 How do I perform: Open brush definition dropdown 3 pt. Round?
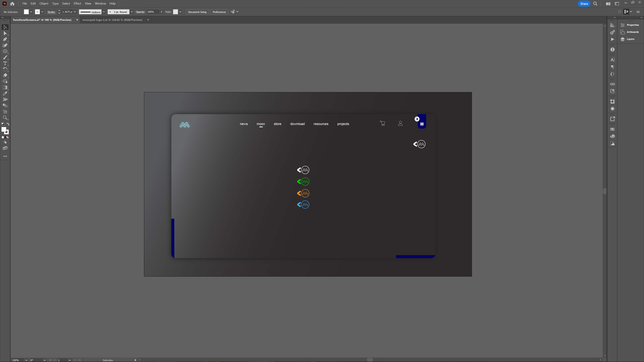(132, 12)
